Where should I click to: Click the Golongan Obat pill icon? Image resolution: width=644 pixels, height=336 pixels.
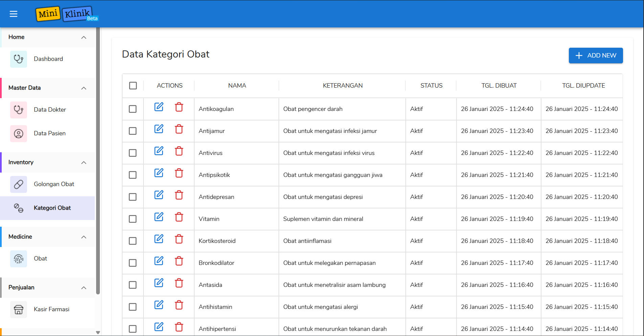point(19,184)
